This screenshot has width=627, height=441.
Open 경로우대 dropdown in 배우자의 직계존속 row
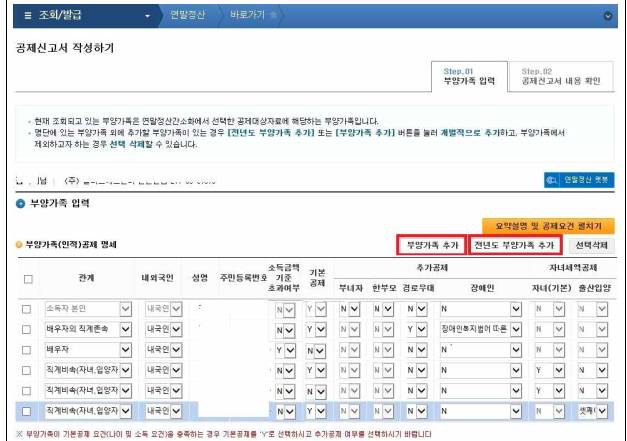point(416,329)
